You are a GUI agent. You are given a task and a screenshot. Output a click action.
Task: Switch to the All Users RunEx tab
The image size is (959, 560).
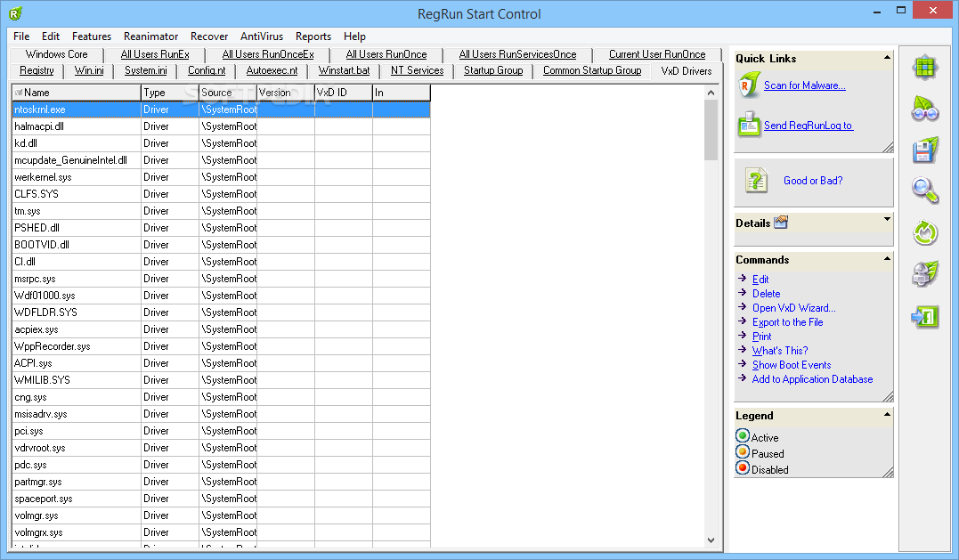(155, 54)
